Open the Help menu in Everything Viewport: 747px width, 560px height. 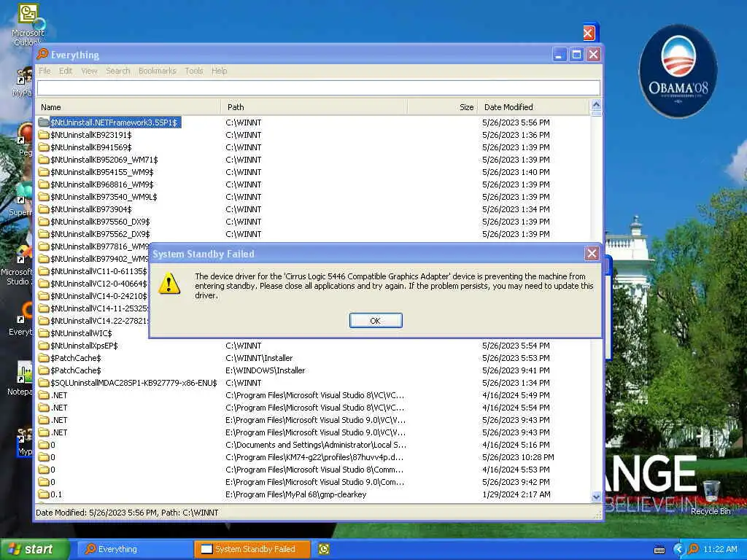pos(219,71)
